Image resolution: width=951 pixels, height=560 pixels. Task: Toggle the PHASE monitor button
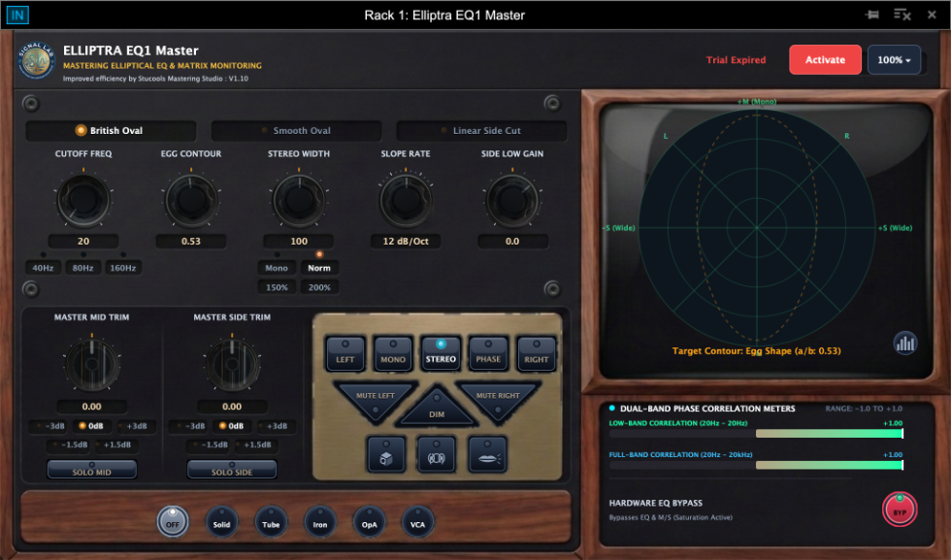(x=488, y=353)
